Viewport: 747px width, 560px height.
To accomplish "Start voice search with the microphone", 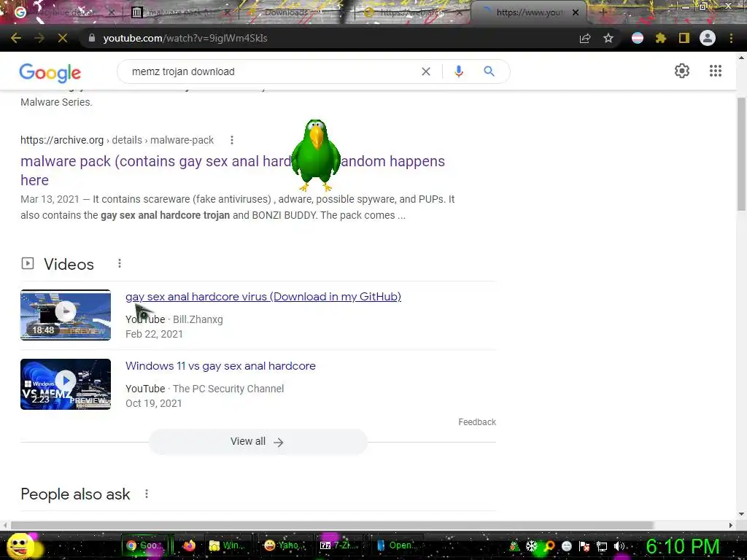I will pos(459,71).
